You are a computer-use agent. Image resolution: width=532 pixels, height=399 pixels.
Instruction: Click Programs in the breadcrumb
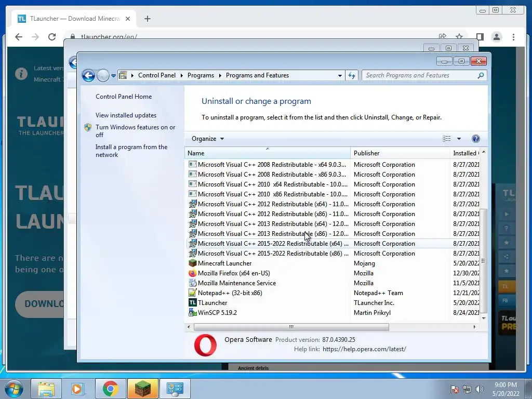[x=201, y=75]
